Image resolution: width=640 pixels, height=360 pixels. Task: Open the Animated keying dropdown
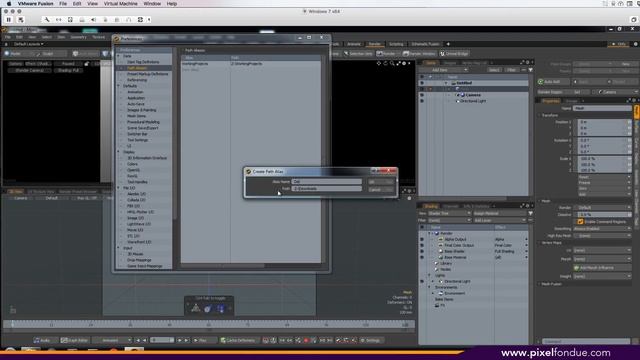(x=112, y=340)
